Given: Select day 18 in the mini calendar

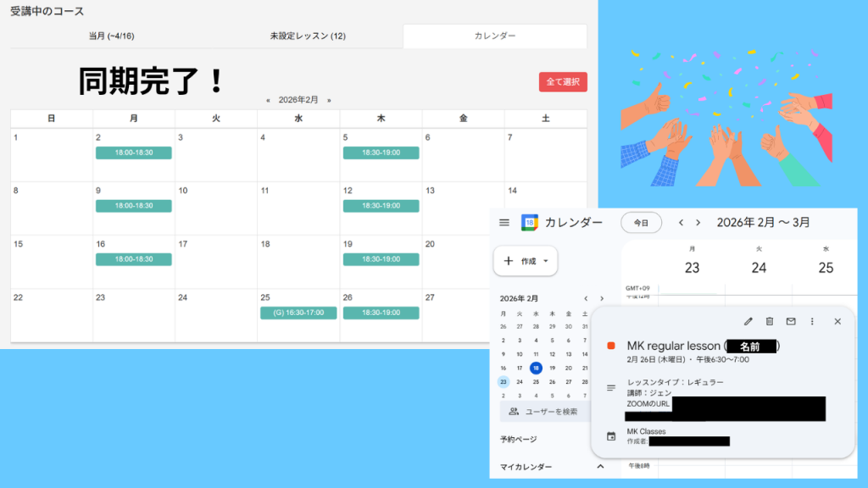Looking at the screenshot, I should 536,368.
